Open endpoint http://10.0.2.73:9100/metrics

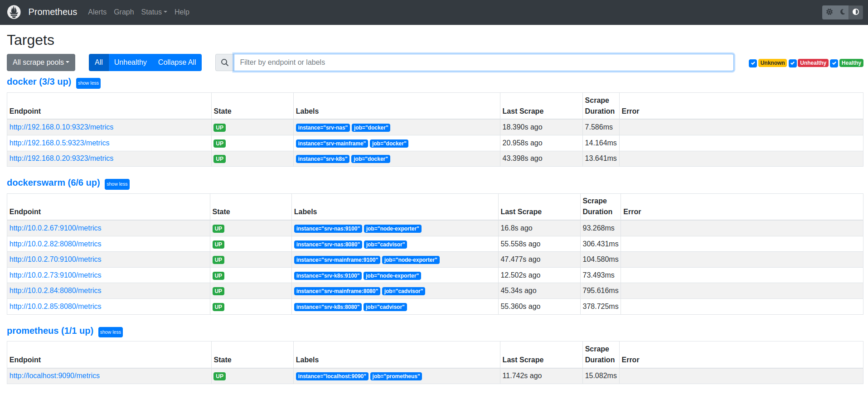click(55, 275)
